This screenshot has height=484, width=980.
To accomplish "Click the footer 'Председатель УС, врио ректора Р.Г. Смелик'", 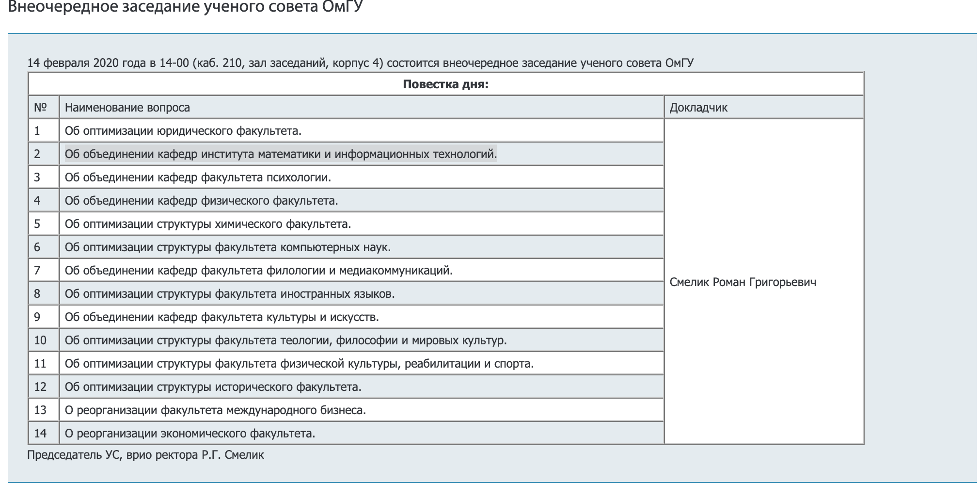I will (145, 455).
